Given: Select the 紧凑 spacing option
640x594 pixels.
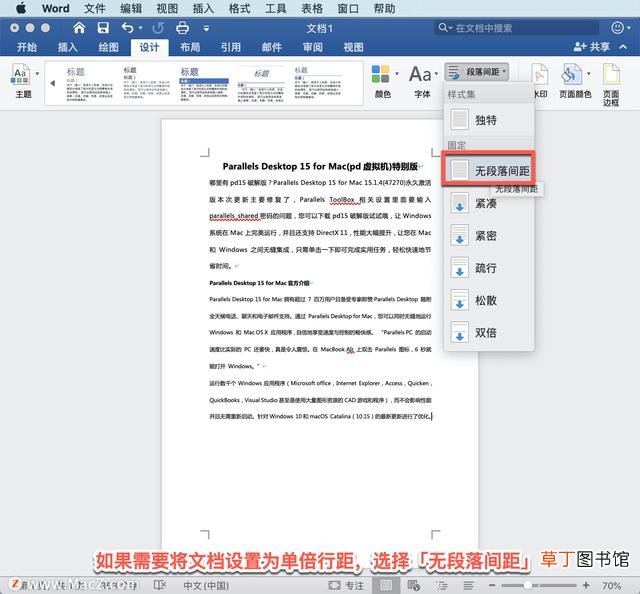Looking at the screenshot, I should 489,203.
